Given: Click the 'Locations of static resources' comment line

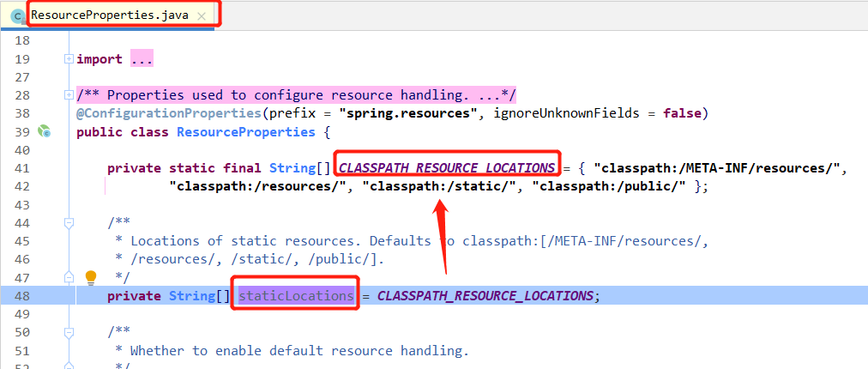Looking at the screenshot, I should [x=412, y=241].
